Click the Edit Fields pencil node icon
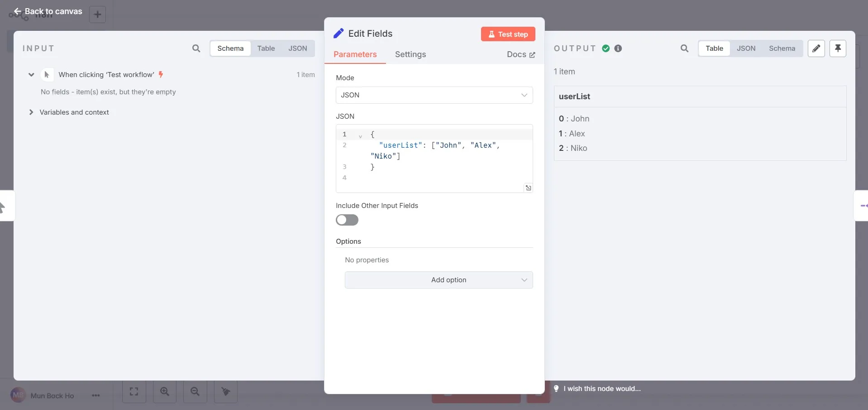The height and width of the screenshot is (410, 868). click(339, 34)
